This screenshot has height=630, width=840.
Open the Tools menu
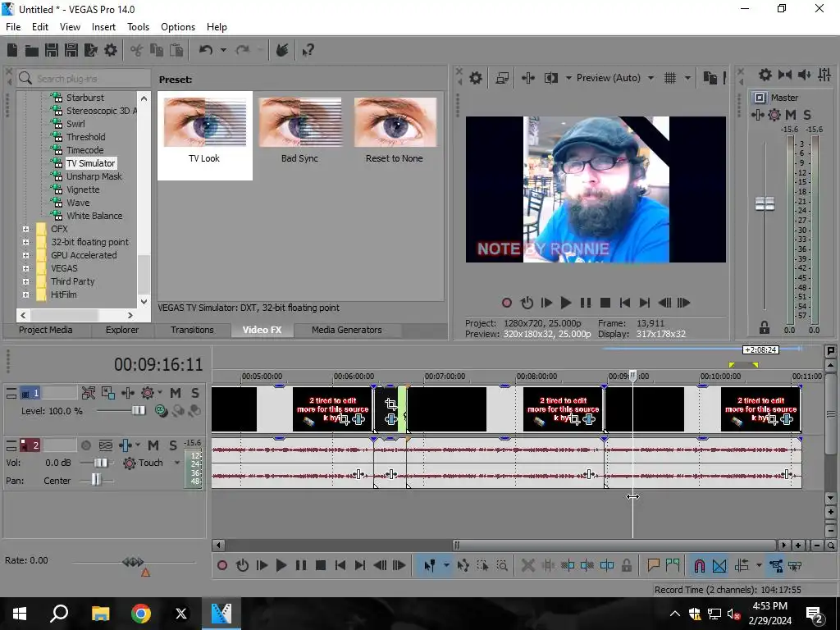tap(138, 27)
